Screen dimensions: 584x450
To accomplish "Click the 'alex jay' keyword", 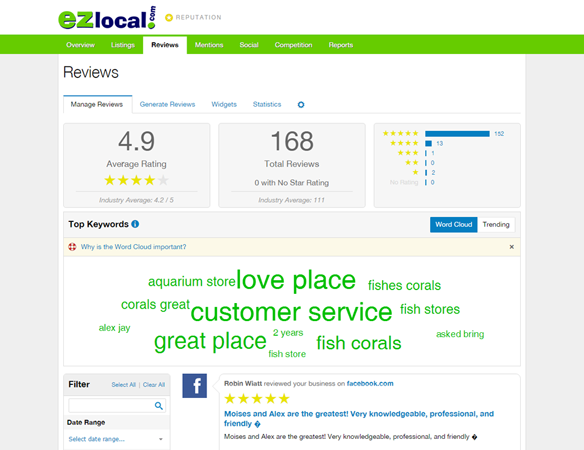I will 114,328.
